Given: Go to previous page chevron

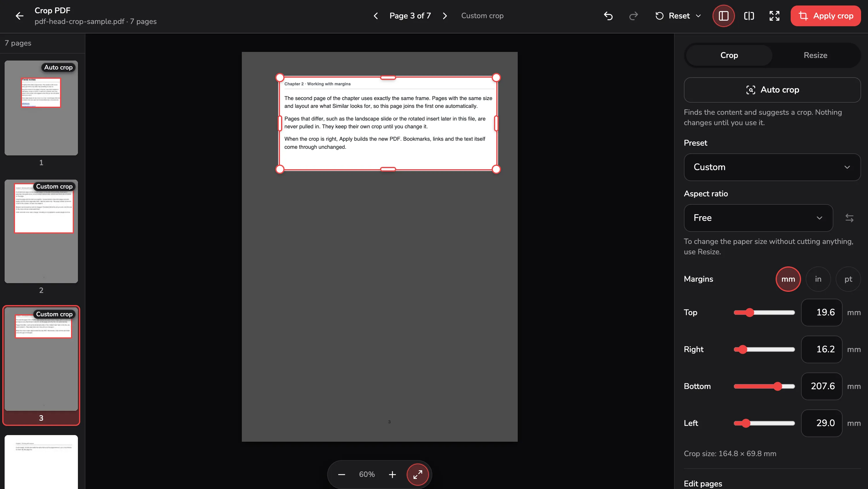Looking at the screenshot, I should click(376, 16).
